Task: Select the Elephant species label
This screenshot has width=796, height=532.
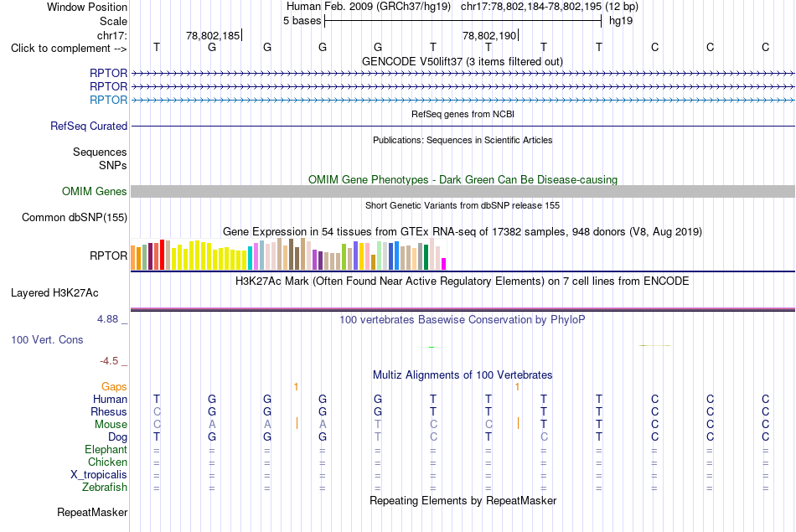Action: (106, 449)
